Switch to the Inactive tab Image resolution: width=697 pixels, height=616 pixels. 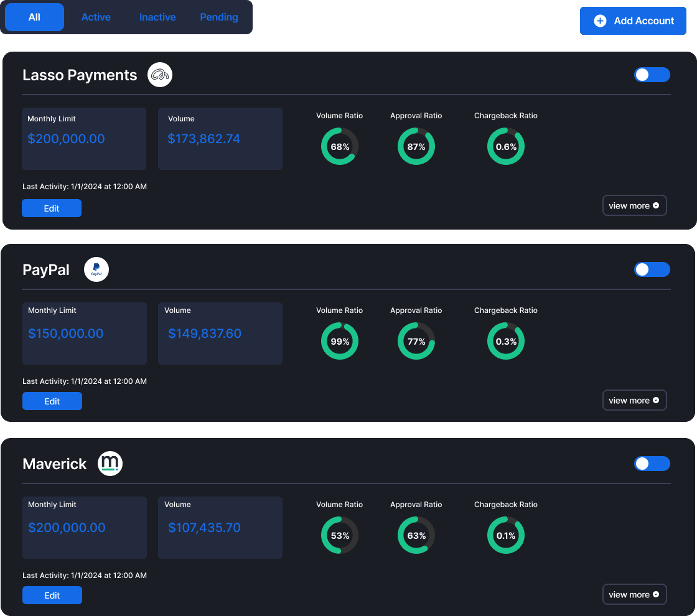pyautogui.click(x=157, y=17)
